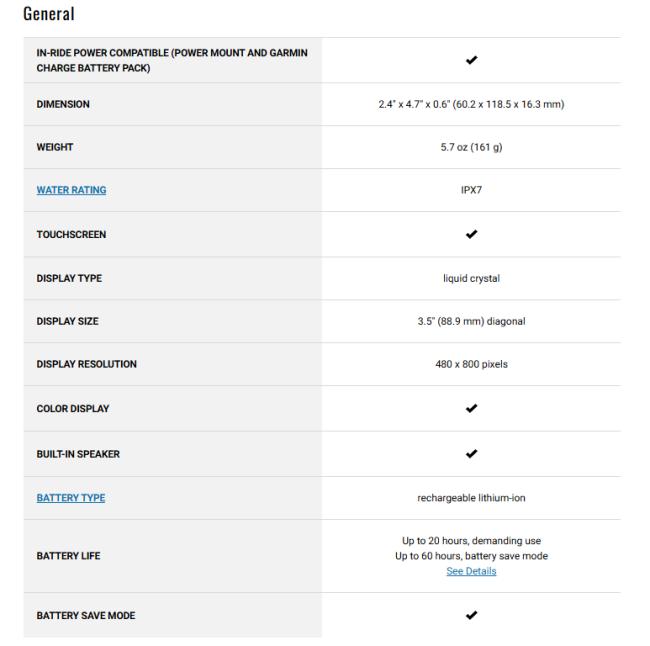
Task: Click the Touchscreen row label
Action: [x=71, y=235]
